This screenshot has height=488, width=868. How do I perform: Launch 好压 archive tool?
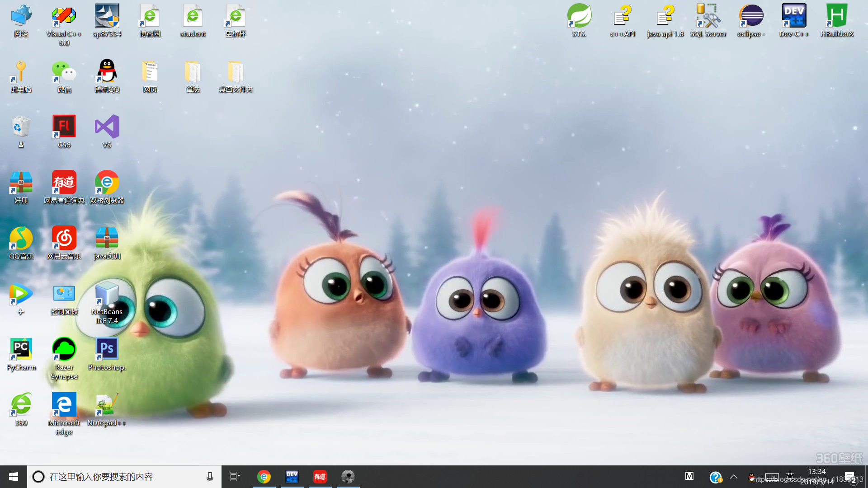tap(21, 188)
